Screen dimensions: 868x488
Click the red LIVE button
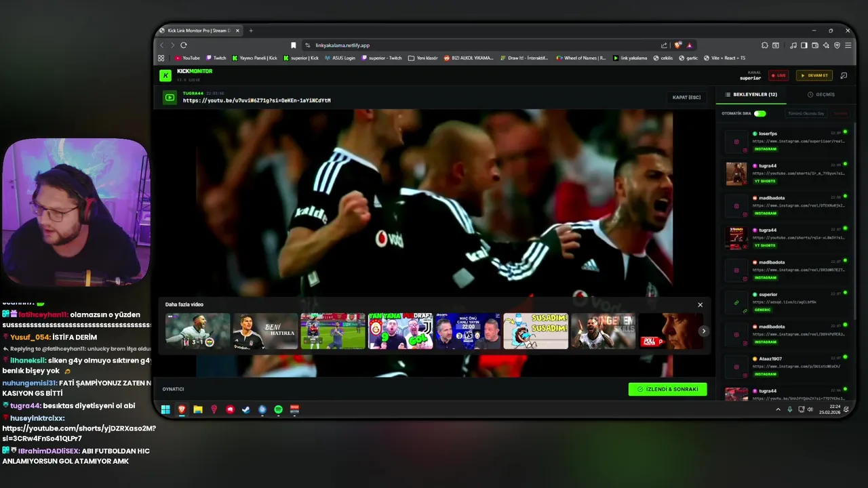778,75
